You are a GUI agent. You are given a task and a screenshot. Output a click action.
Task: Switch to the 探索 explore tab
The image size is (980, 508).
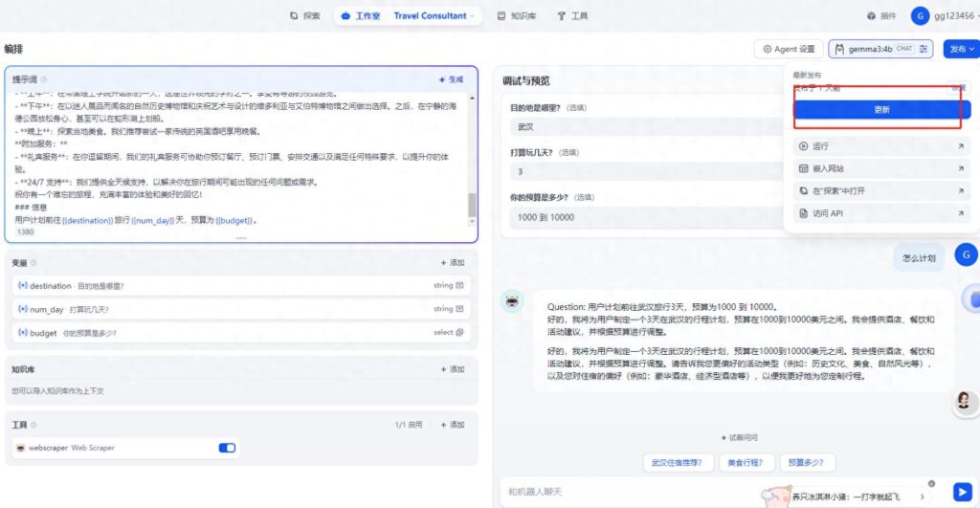tap(305, 16)
